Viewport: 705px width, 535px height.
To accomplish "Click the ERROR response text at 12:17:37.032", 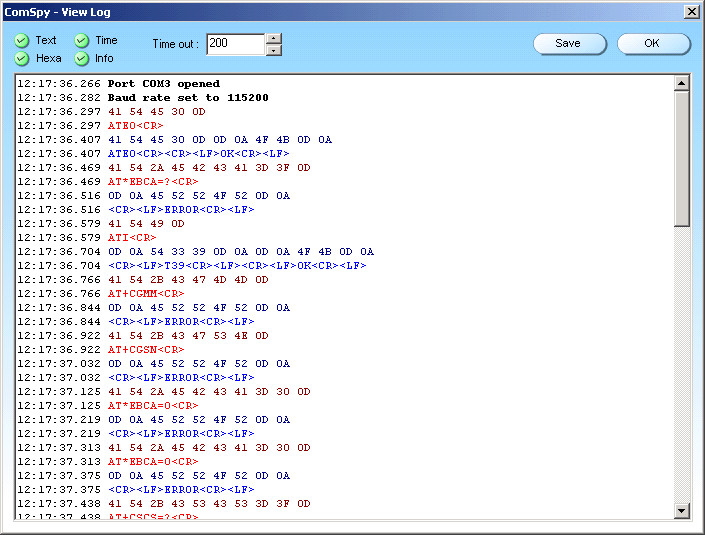I will 181,378.
